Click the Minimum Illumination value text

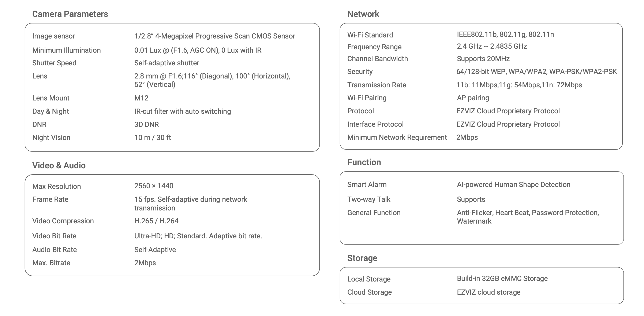pyautogui.click(x=198, y=50)
